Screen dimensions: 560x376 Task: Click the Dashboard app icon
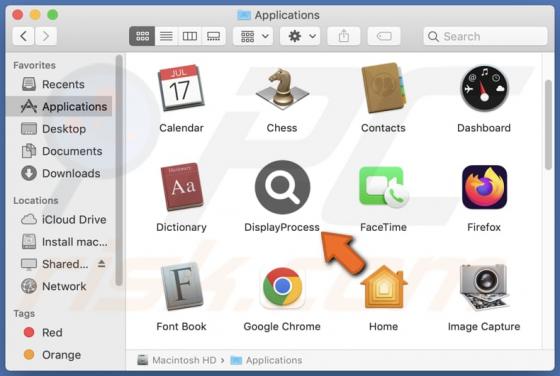tap(484, 89)
